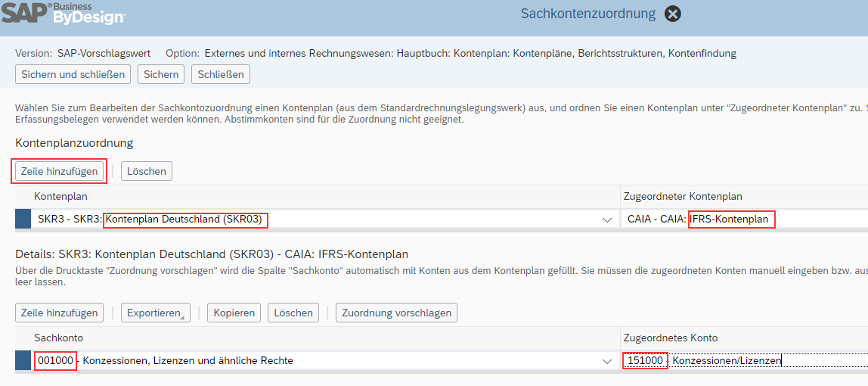This screenshot has width=868, height=386.
Task: Click the Schließen button
Action: tap(220, 74)
